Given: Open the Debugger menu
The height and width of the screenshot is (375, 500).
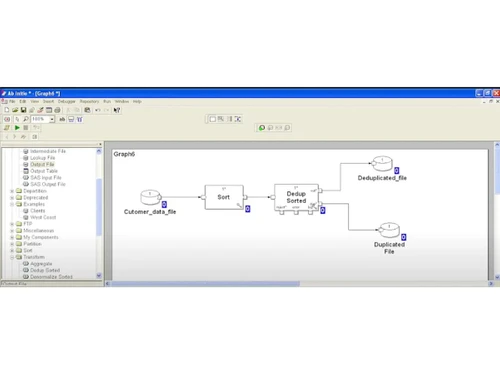Looking at the screenshot, I should [67, 101].
